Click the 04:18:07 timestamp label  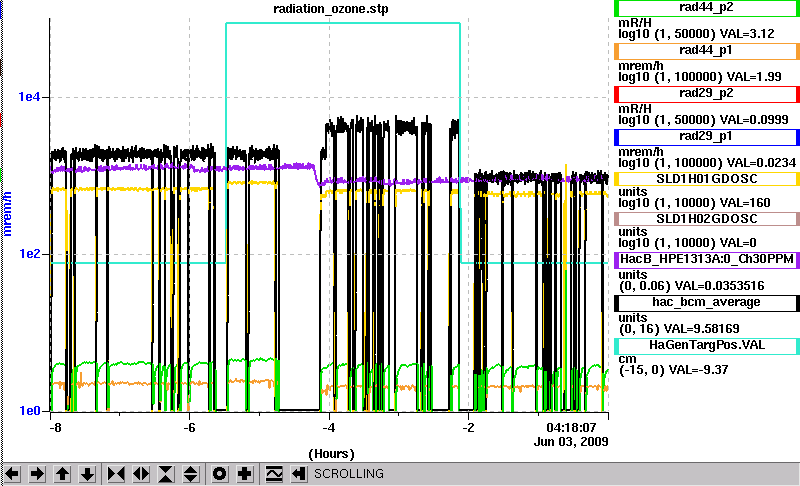[571, 427]
